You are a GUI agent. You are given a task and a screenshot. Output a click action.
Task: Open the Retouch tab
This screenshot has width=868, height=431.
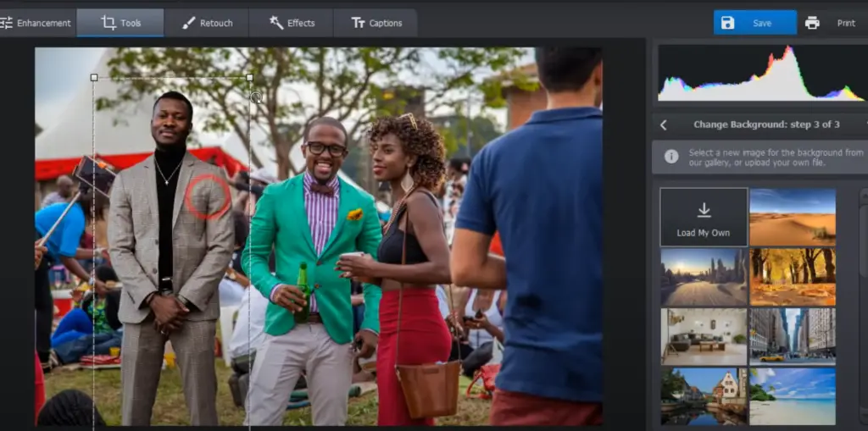pyautogui.click(x=206, y=23)
